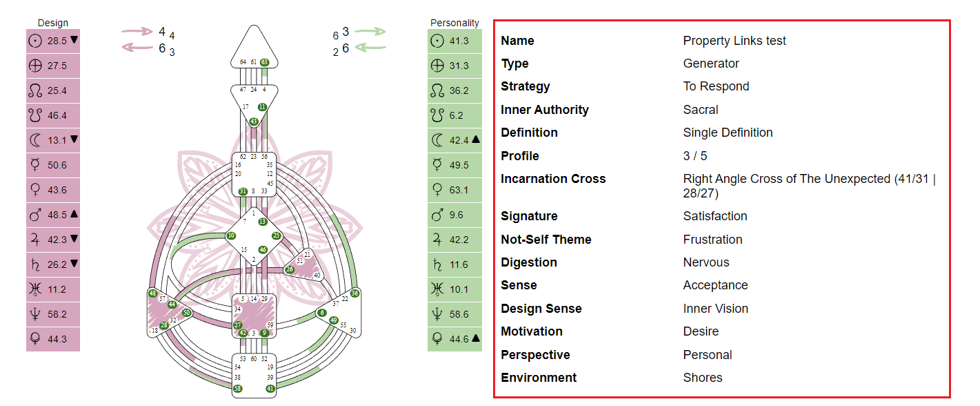Screen dimensions: 980x406
Task: Select the pink Sacral center square
Action: coord(254,316)
